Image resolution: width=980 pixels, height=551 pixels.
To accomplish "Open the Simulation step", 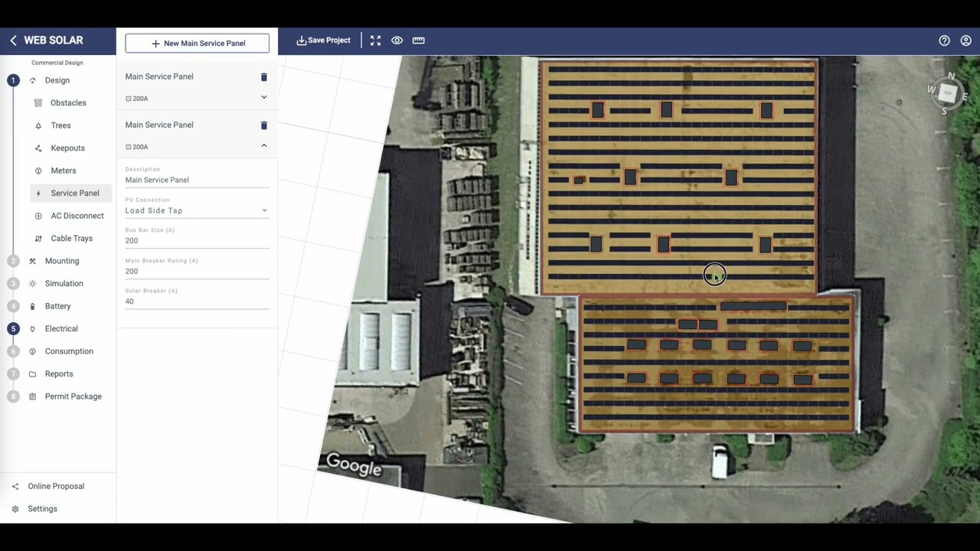I will 64,283.
